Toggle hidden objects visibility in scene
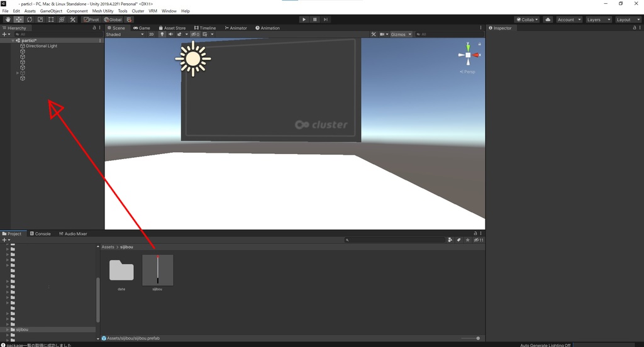Viewport: 644px width, 347px height. point(195,35)
